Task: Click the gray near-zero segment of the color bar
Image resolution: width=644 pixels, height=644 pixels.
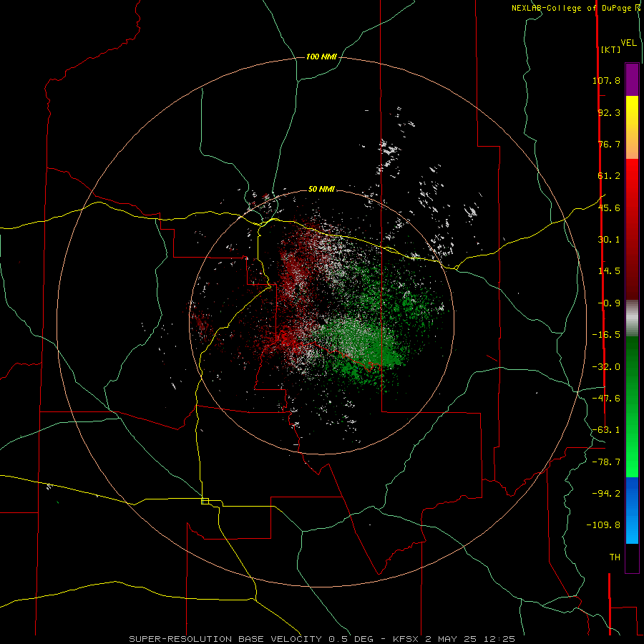Action: click(632, 318)
